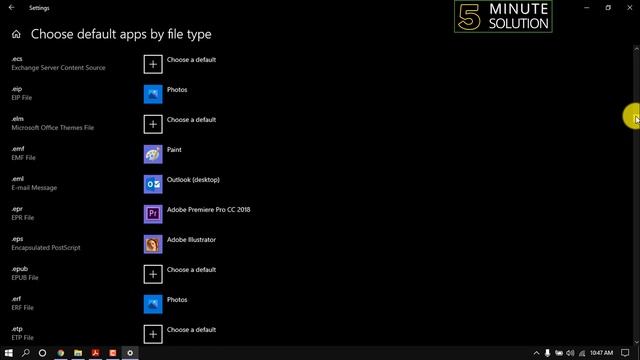Viewport: 640px width, 360px height.
Task: Select '.ecs' extension text
Action: click(17, 59)
